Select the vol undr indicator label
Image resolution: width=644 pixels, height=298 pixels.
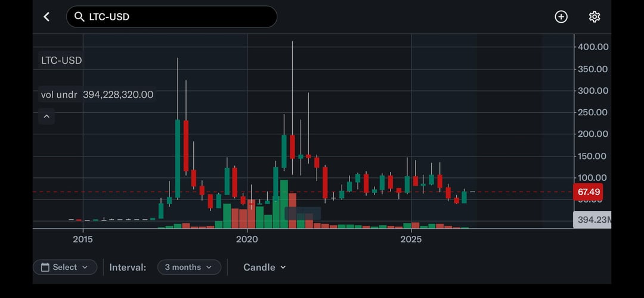(x=59, y=95)
